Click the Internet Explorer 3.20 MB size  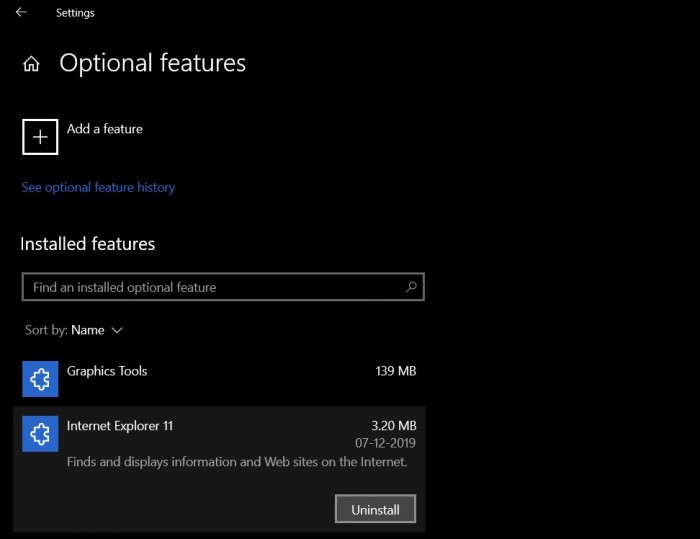point(393,426)
